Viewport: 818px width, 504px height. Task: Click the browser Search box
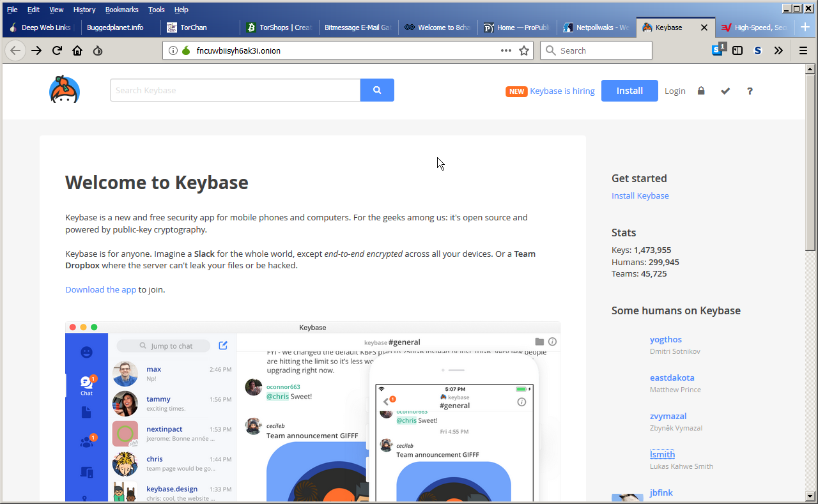[596, 50]
